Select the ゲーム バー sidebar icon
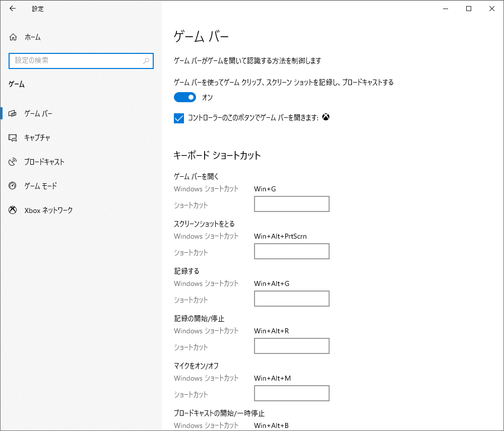504x431 pixels. click(x=13, y=113)
